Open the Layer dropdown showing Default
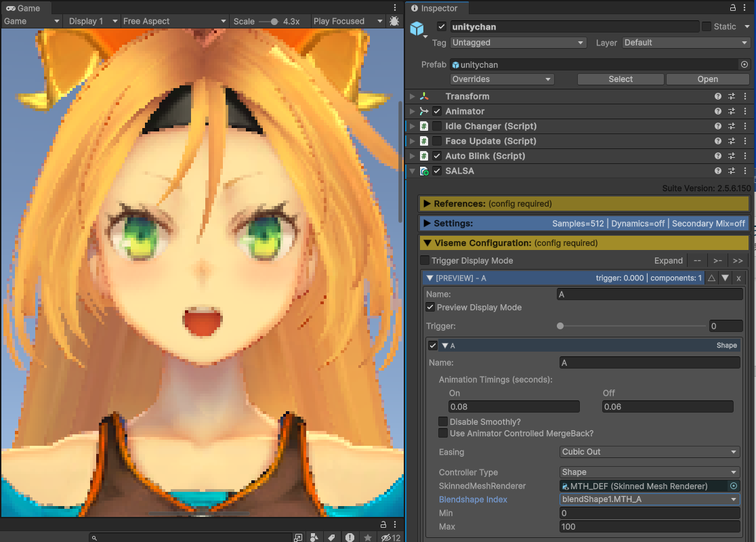756x542 pixels. pos(686,43)
